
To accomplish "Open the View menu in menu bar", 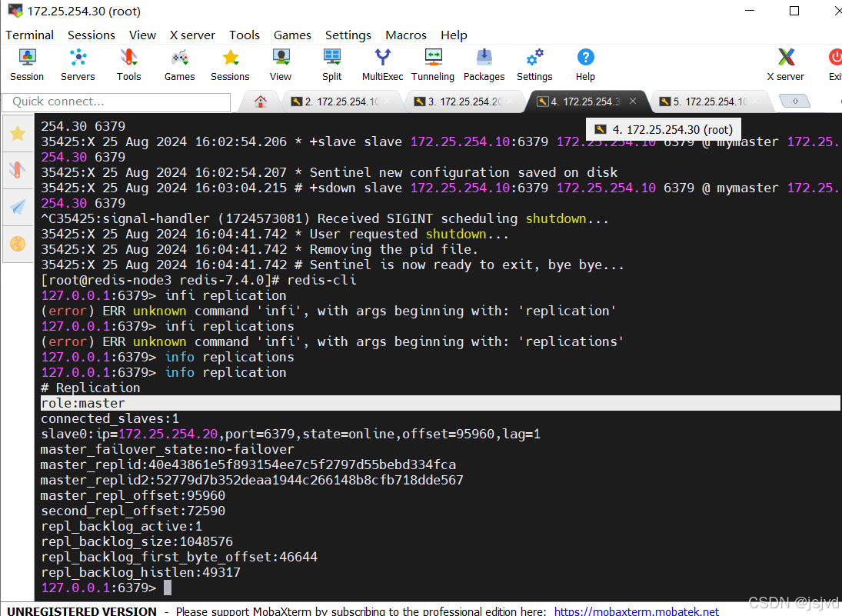I will 142,35.
